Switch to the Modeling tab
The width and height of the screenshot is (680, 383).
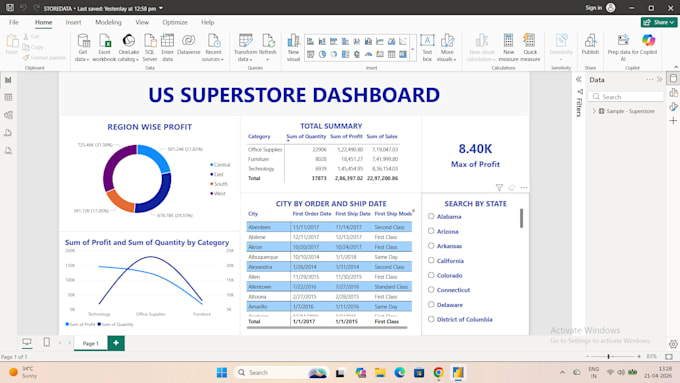tap(108, 22)
